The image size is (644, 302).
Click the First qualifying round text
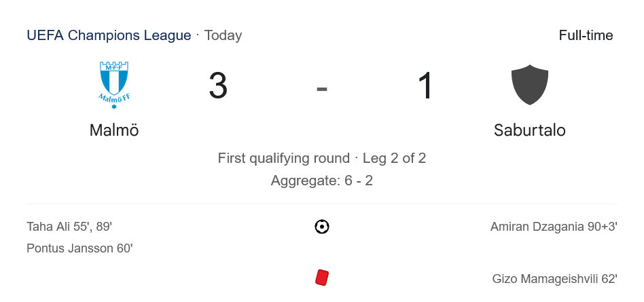283,158
